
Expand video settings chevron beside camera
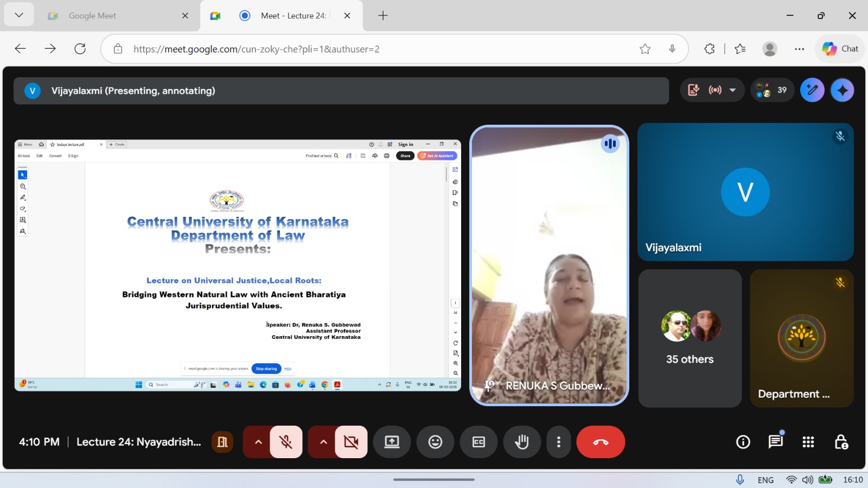tap(323, 442)
